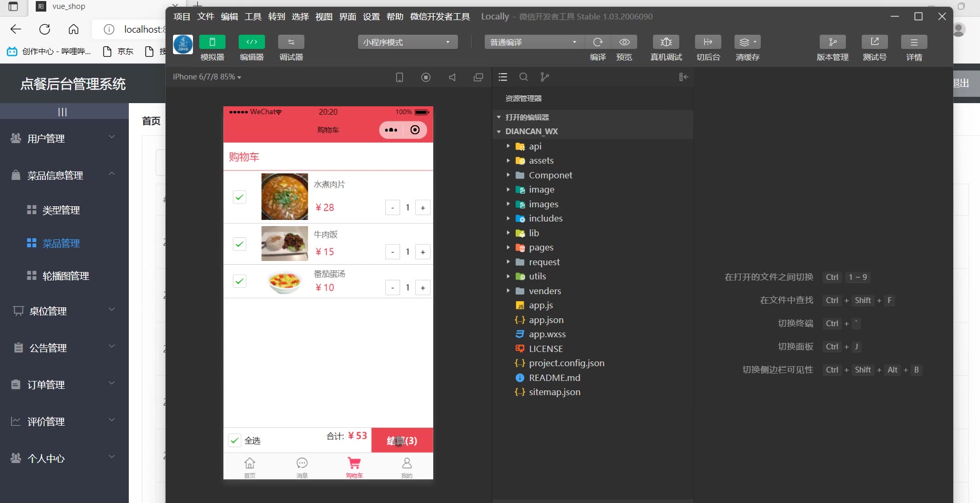Click the 预览 preview eye icon

click(x=625, y=42)
